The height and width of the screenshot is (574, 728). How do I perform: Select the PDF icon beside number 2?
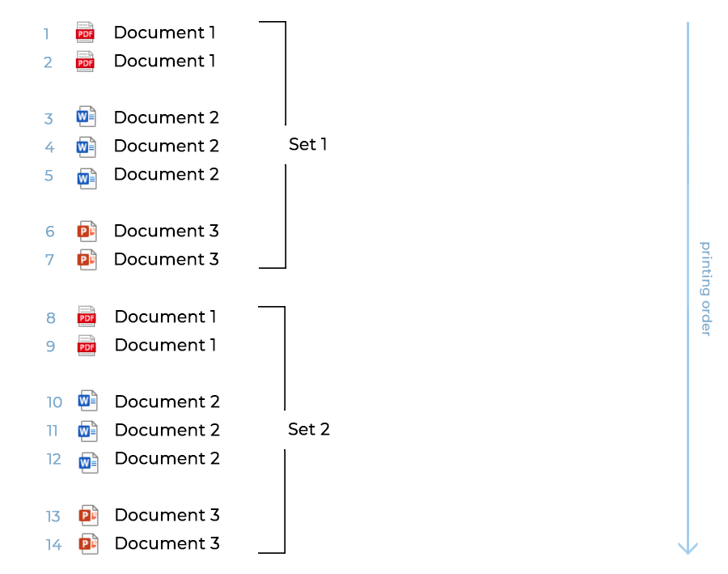point(85,61)
